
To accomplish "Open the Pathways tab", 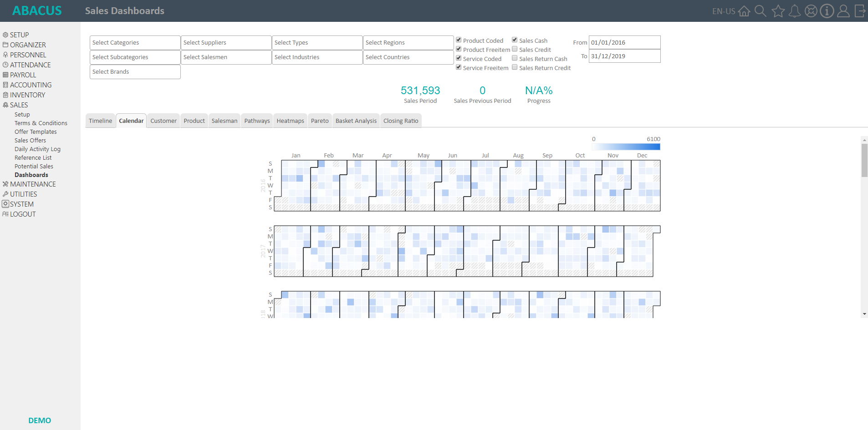I will click(x=257, y=121).
